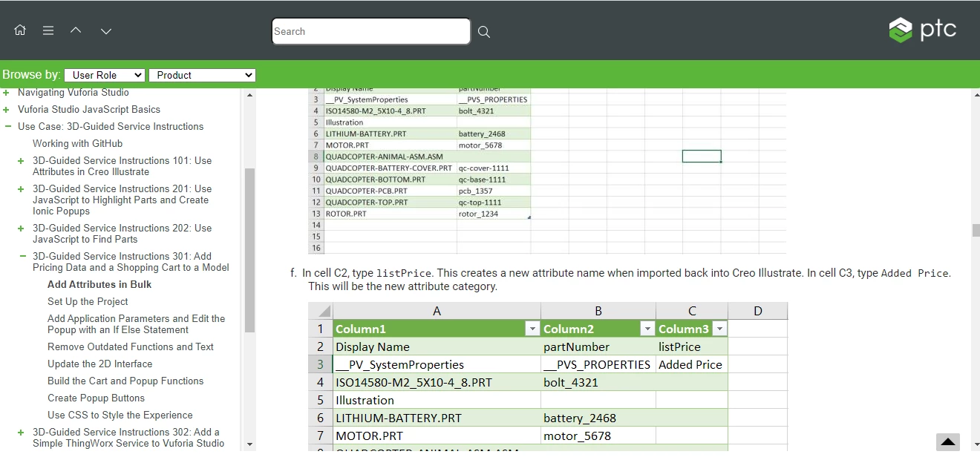The height and width of the screenshot is (460, 980).
Task: Expand 3D-Guided Service Instructions 302 node
Action: 22,433
